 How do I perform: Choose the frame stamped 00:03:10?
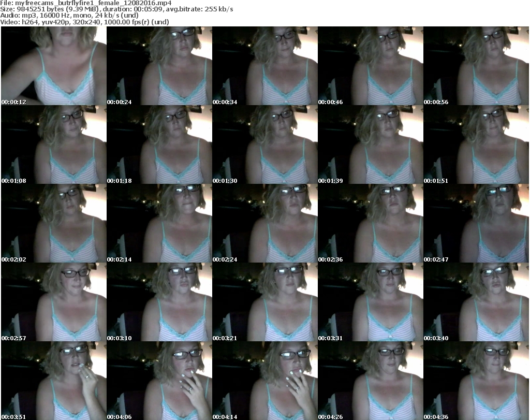[x=159, y=302]
